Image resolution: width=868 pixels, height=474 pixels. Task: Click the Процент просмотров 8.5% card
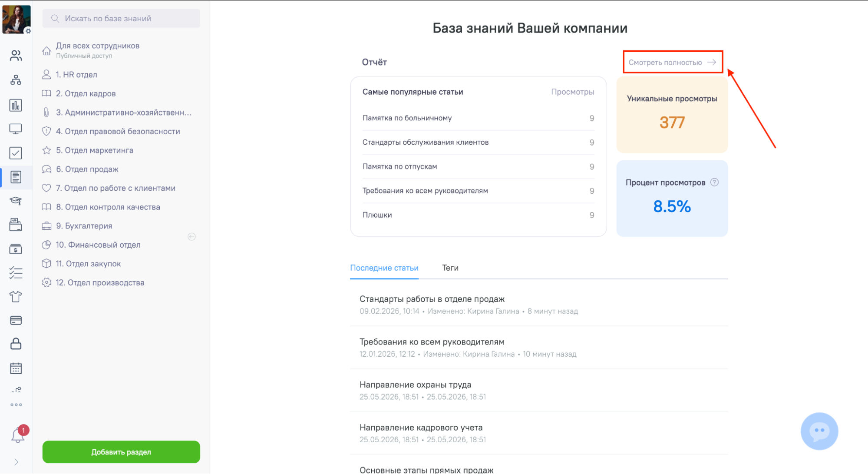tap(672, 199)
